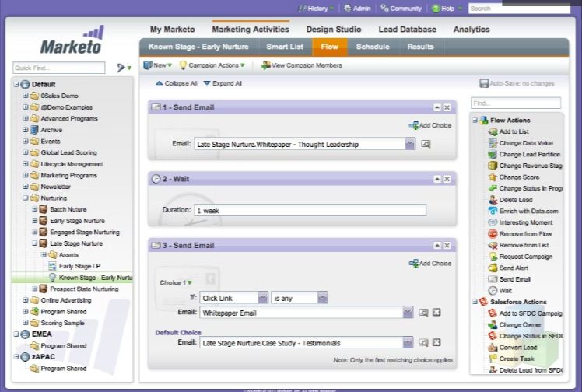Open the Community link

click(x=401, y=9)
